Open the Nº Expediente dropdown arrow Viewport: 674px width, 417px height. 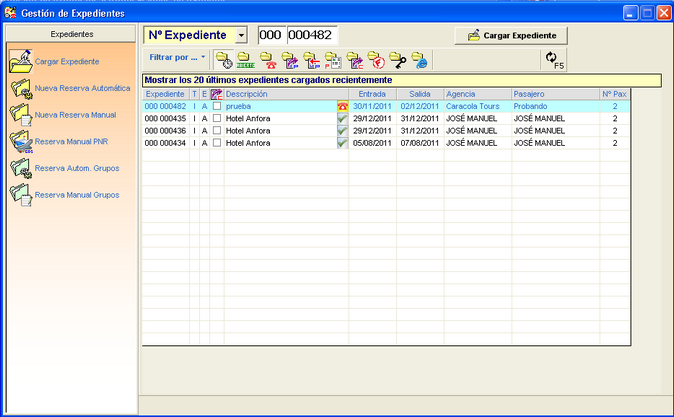tap(242, 35)
